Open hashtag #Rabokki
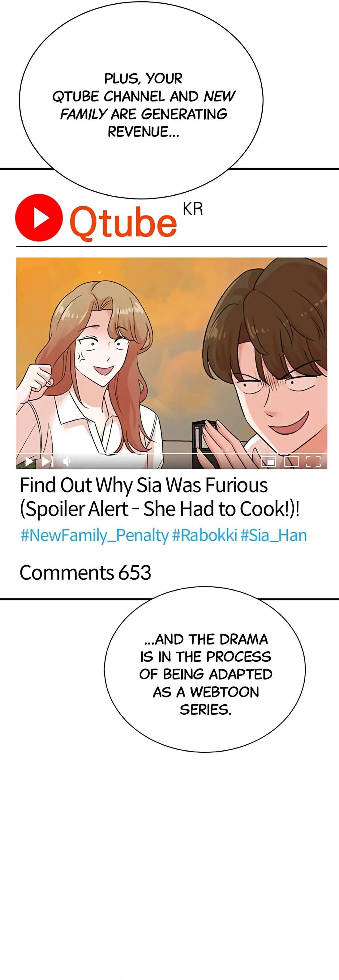This screenshot has height=980, width=339. [204, 535]
